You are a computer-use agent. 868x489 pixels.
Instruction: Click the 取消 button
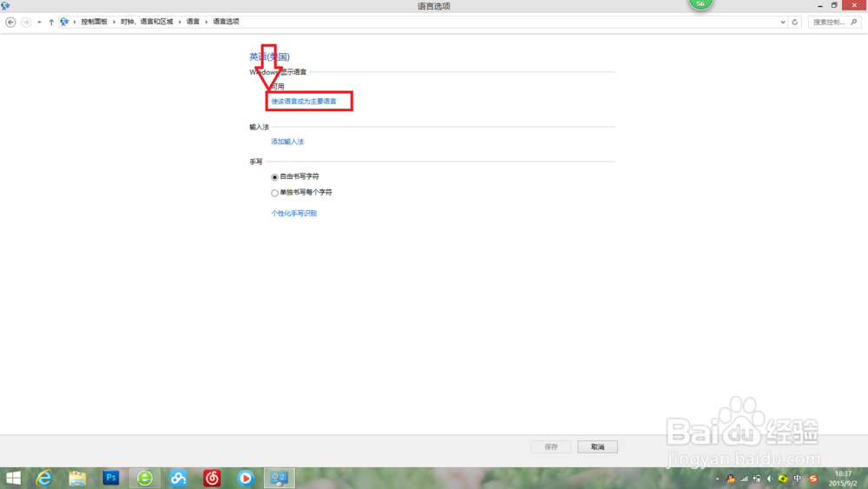pos(597,447)
